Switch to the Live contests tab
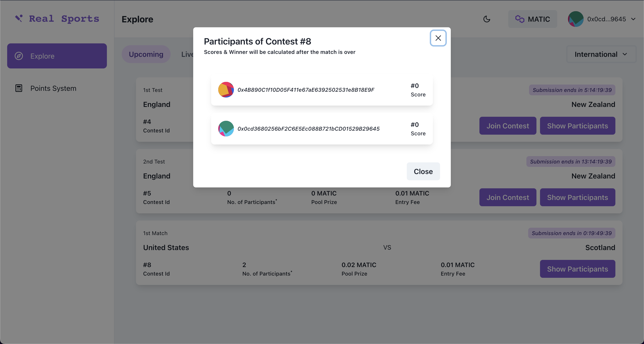Image resolution: width=644 pixels, height=344 pixels. pyautogui.click(x=188, y=54)
